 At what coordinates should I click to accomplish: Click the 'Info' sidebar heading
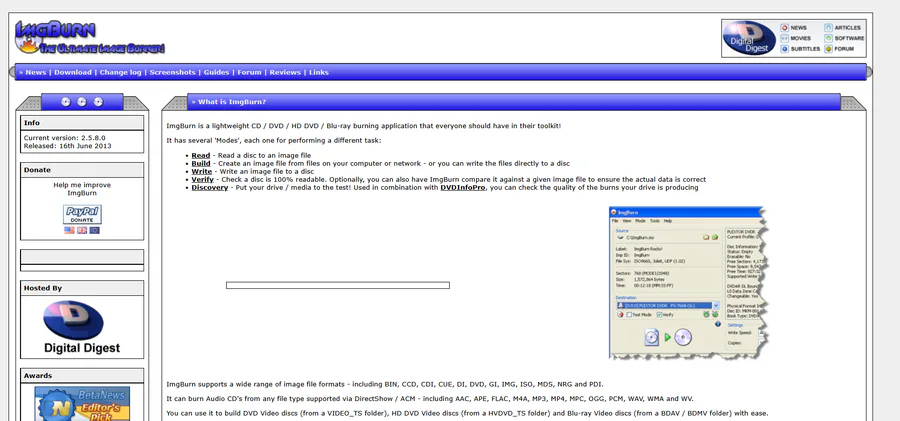click(x=82, y=123)
